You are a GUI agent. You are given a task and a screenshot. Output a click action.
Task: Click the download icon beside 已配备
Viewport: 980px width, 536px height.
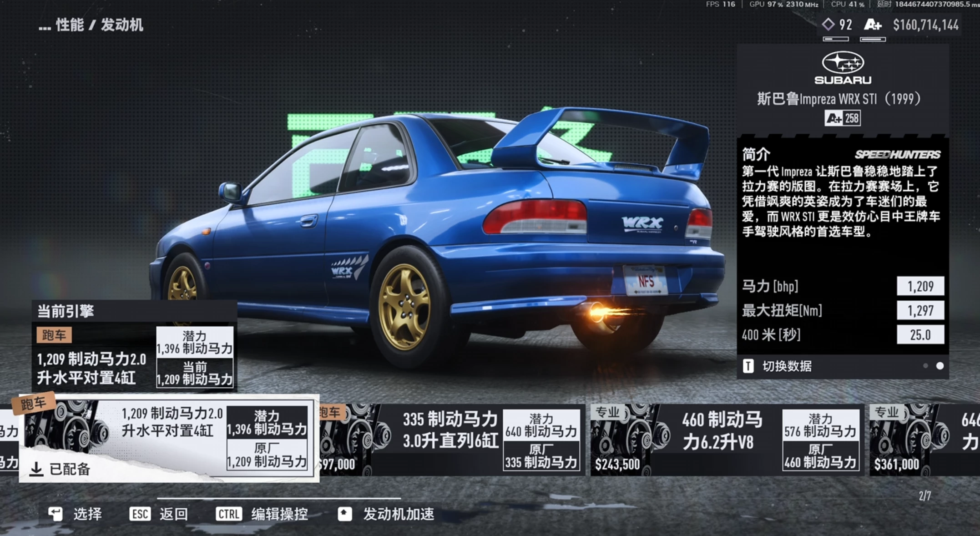tap(36, 469)
